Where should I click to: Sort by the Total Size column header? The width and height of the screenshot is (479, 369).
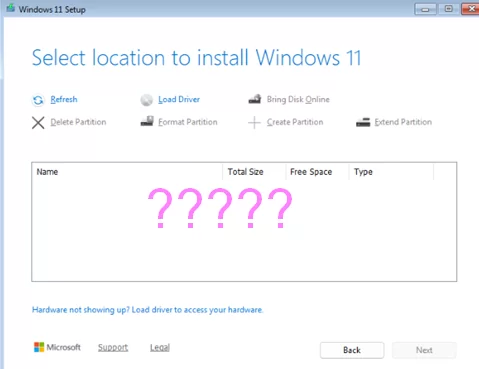point(254,172)
